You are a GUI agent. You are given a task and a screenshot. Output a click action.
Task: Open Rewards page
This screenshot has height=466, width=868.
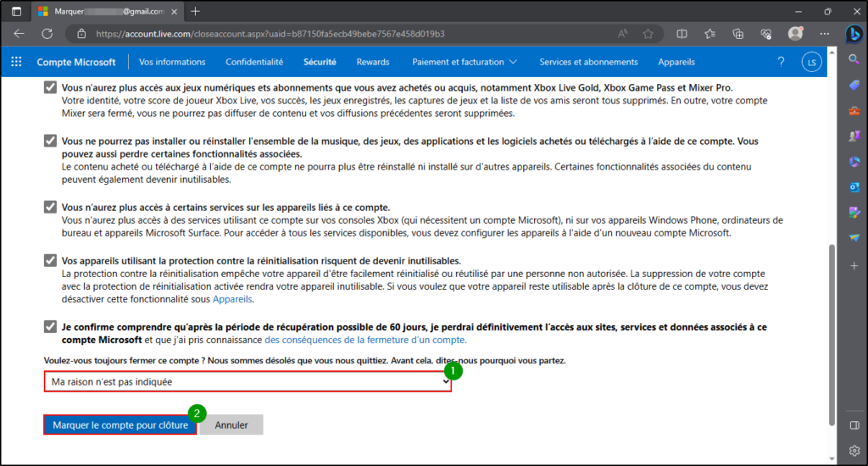[x=373, y=62]
